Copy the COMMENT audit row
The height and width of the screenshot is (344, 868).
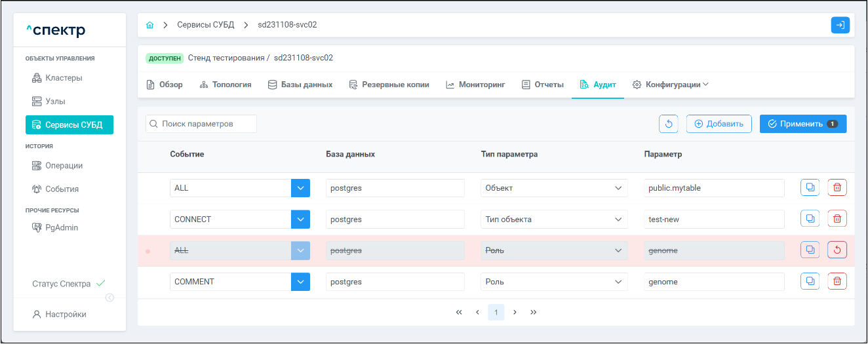coord(810,282)
